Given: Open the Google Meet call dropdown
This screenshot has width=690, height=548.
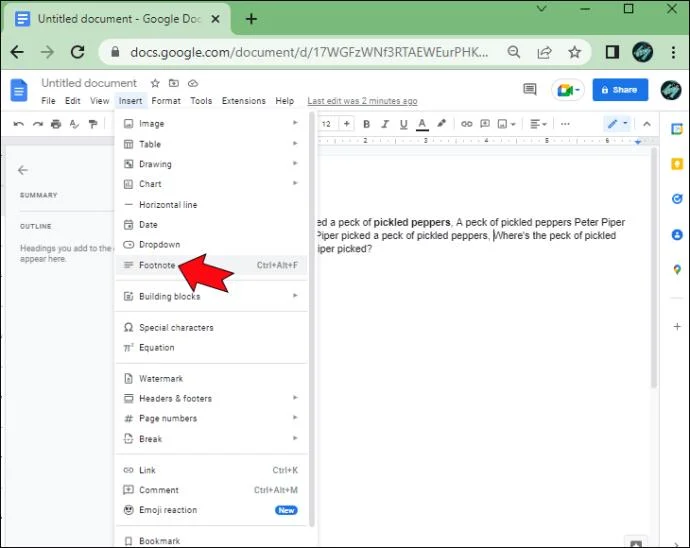Looking at the screenshot, I should pyautogui.click(x=568, y=90).
